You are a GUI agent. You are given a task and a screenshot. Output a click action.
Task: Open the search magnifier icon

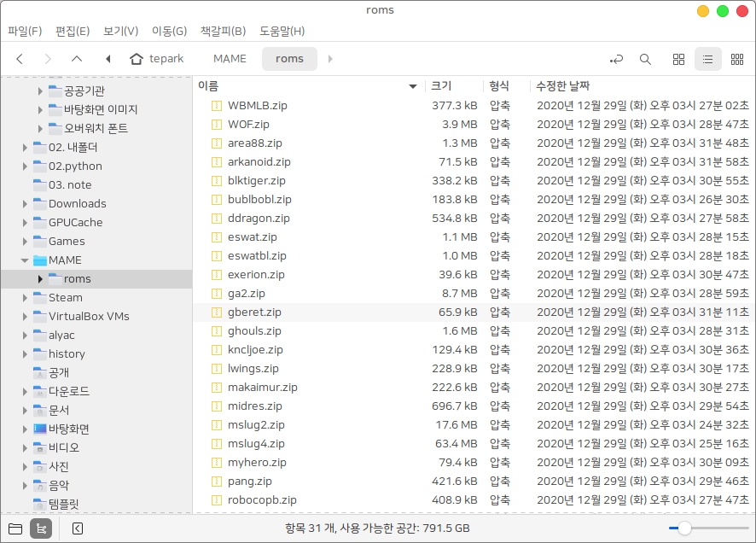(645, 59)
